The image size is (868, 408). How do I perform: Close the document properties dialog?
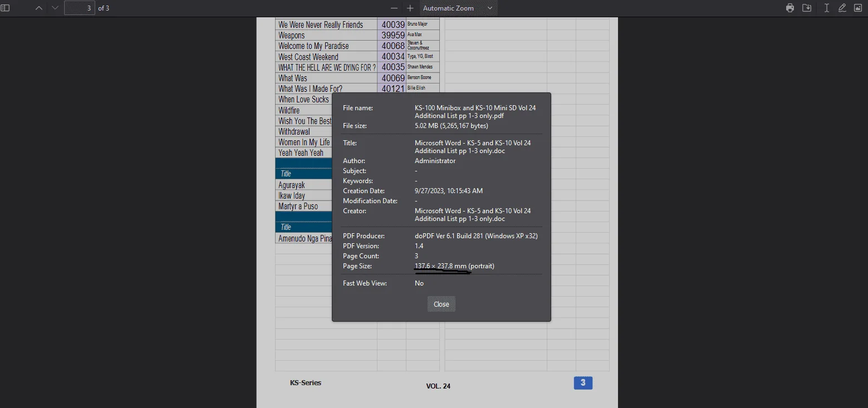click(x=442, y=304)
